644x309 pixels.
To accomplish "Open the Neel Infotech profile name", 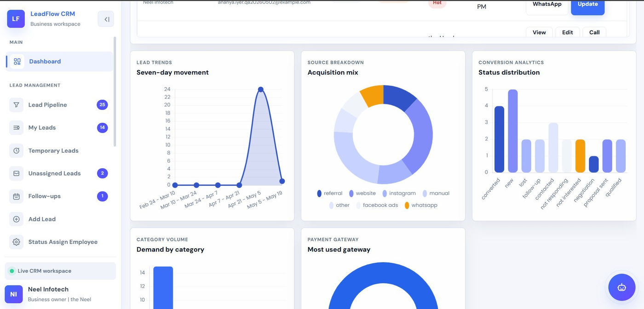I will pos(48,289).
